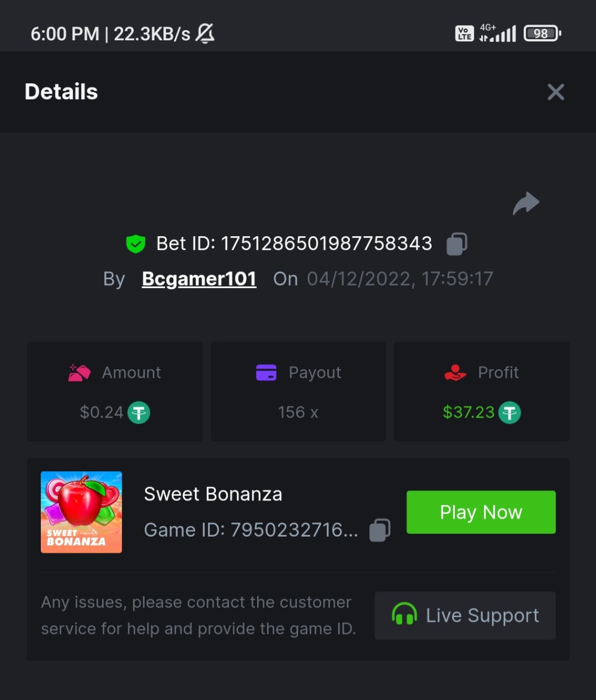Open Live Support chat
The image size is (596, 700).
tap(465, 615)
